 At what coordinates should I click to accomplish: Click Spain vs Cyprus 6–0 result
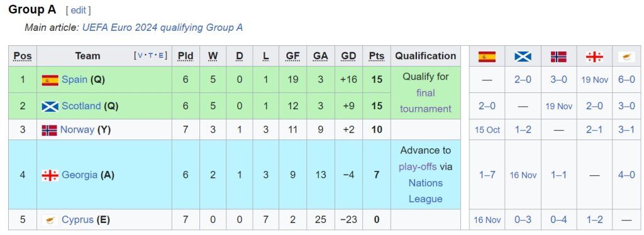click(626, 80)
